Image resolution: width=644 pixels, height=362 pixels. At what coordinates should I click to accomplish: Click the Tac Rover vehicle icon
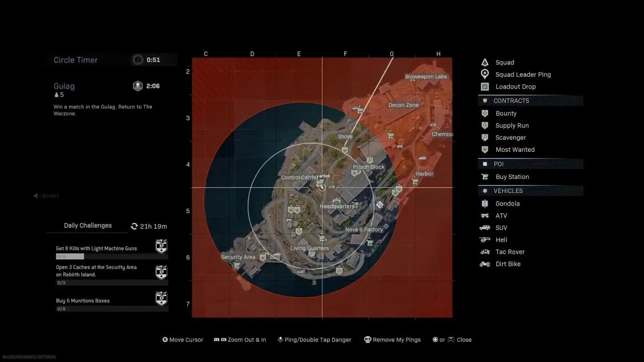click(485, 252)
